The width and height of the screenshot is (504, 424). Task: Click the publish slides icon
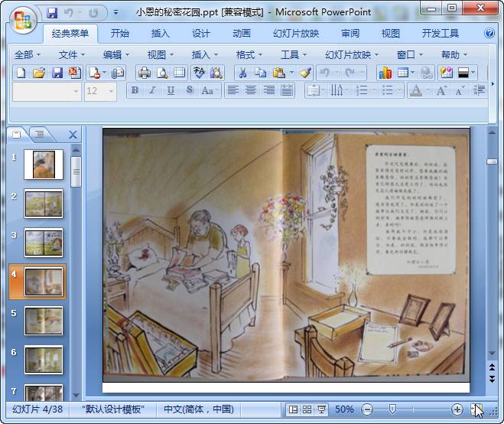tap(75, 73)
